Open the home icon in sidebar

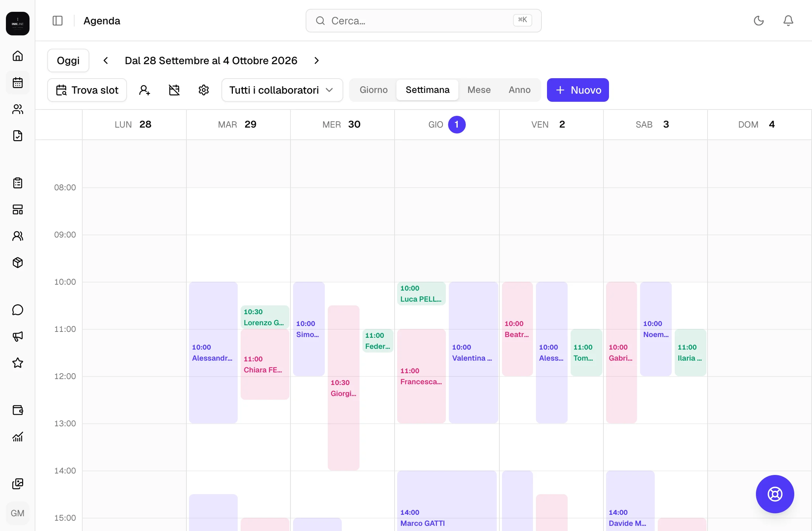click(18, 56)
